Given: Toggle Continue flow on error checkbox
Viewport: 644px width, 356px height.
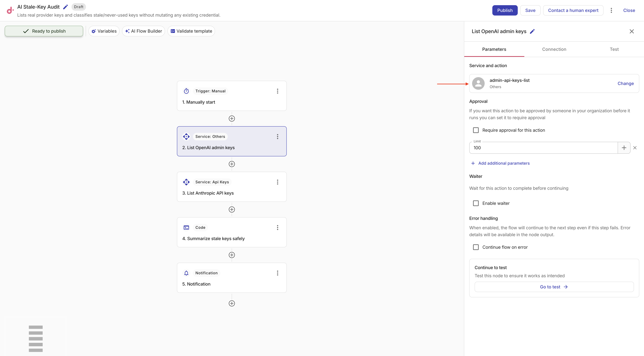Looking at the screenshot, I should coord(476,247).
